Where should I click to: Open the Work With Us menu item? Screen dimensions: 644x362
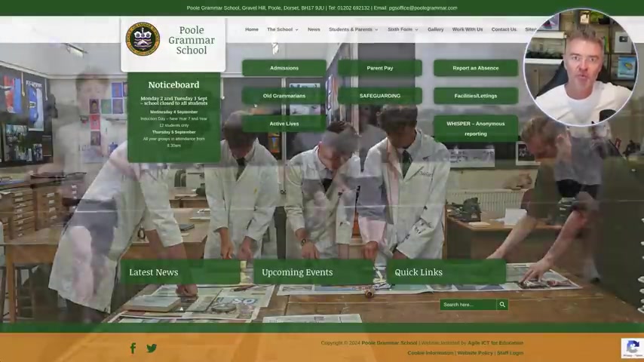468,29
